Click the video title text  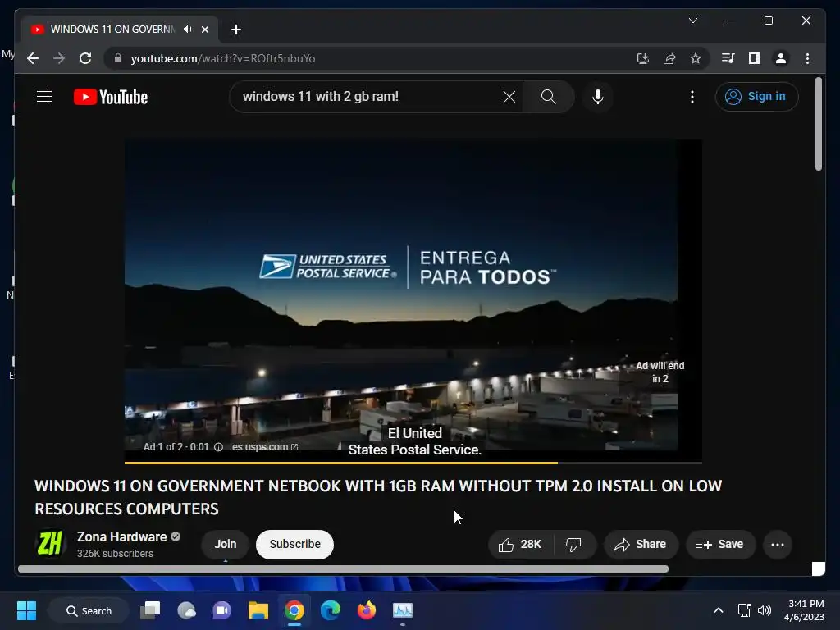click(378, 497)
